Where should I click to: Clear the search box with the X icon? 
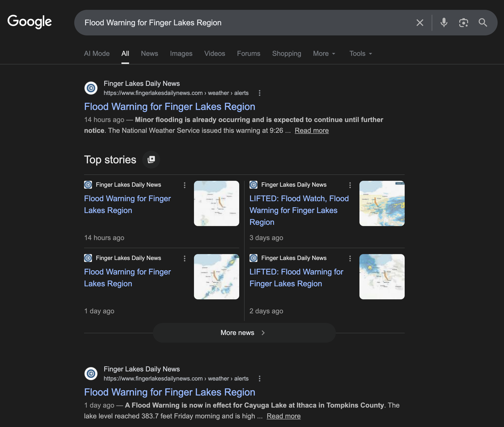point(420,23)
